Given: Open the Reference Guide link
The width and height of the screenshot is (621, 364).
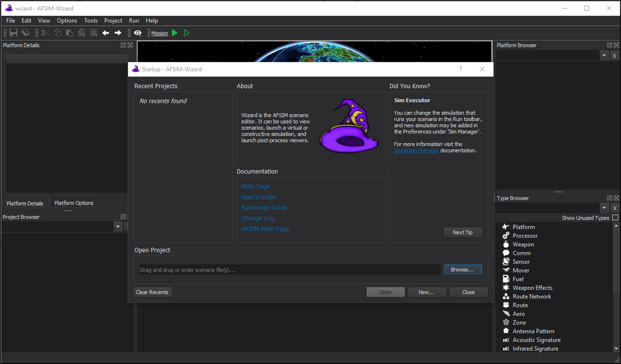Looking at the screenshot, I should point(264,208).
